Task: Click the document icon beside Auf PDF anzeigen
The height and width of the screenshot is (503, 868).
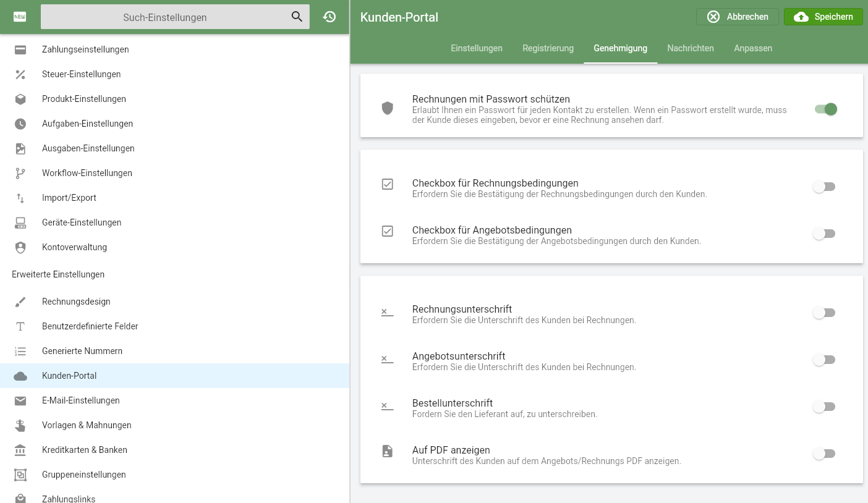Action: click(x=388, y=451)
